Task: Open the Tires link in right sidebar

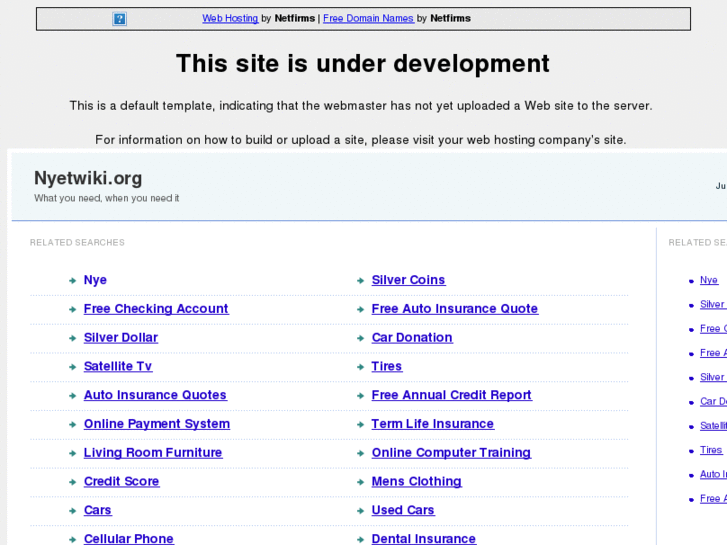Action: (x=711, y=450)
